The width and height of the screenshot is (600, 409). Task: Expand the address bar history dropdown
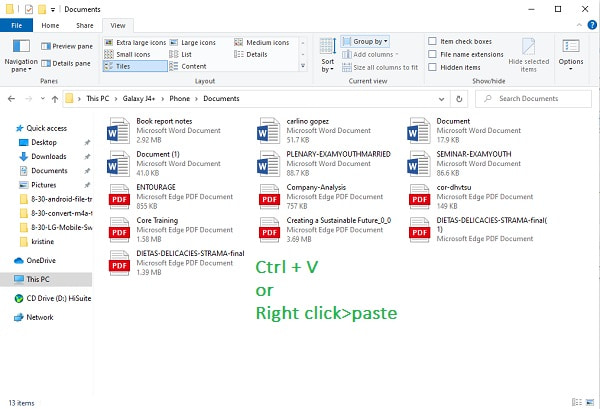[x=441, y=99]
